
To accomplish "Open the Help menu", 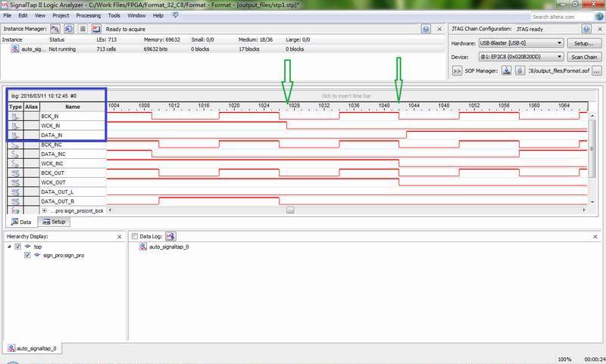I will click(158, 15).
